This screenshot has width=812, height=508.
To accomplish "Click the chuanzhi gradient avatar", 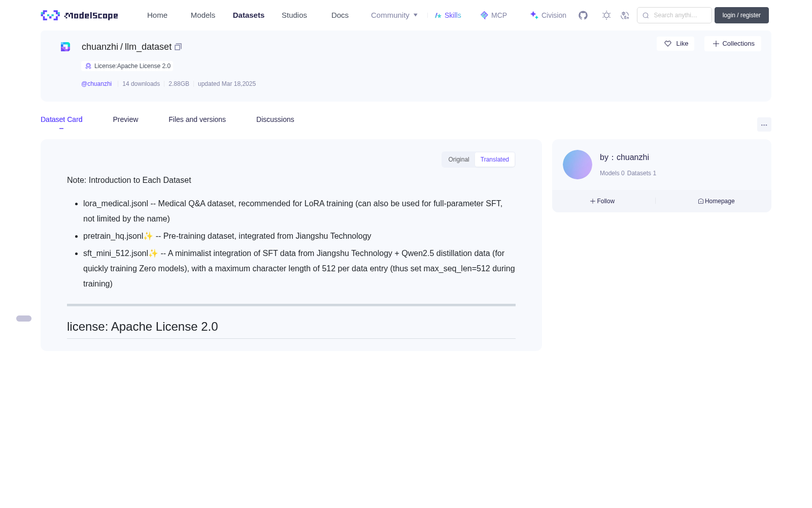I will point(578,165).
